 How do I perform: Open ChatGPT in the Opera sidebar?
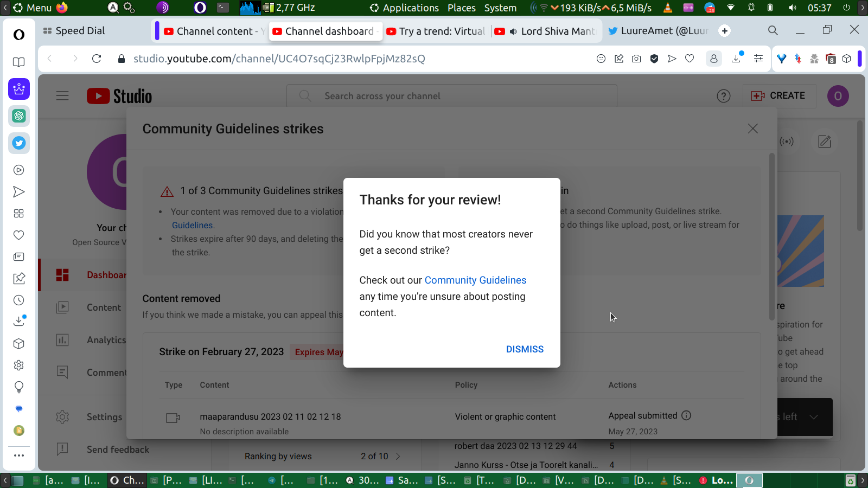[19, 116]
